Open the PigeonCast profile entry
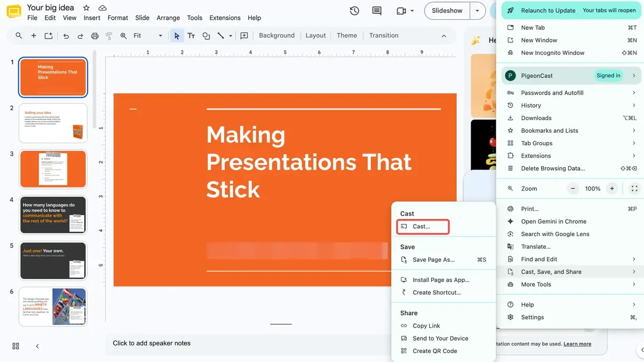 571,76
